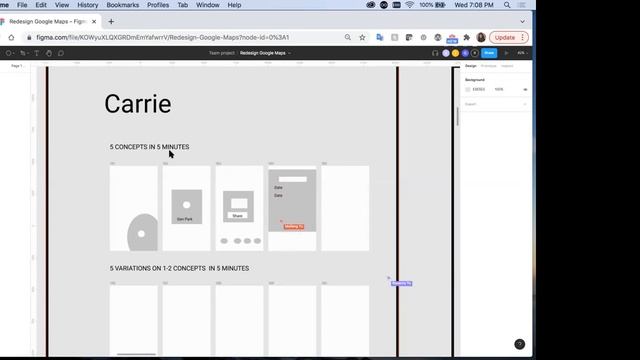Image resolution: width=640 pixels, height=360 pixels.
Task: Click the Wed 7:08 PM clock
Action: click(474, 5)
